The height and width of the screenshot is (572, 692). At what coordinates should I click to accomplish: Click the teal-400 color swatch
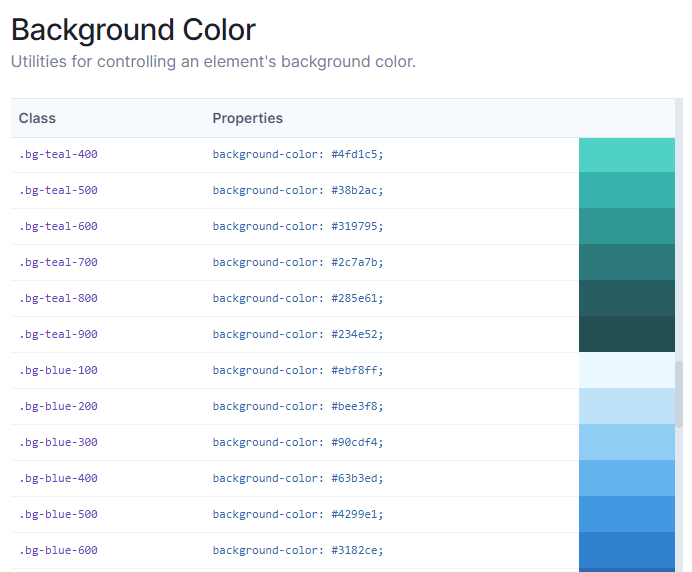pos(627,155)
